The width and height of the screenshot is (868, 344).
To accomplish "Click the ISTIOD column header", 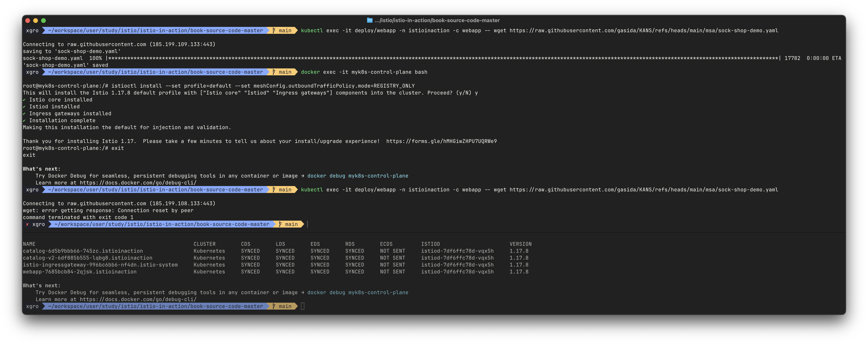I will (x=430, y=244).
